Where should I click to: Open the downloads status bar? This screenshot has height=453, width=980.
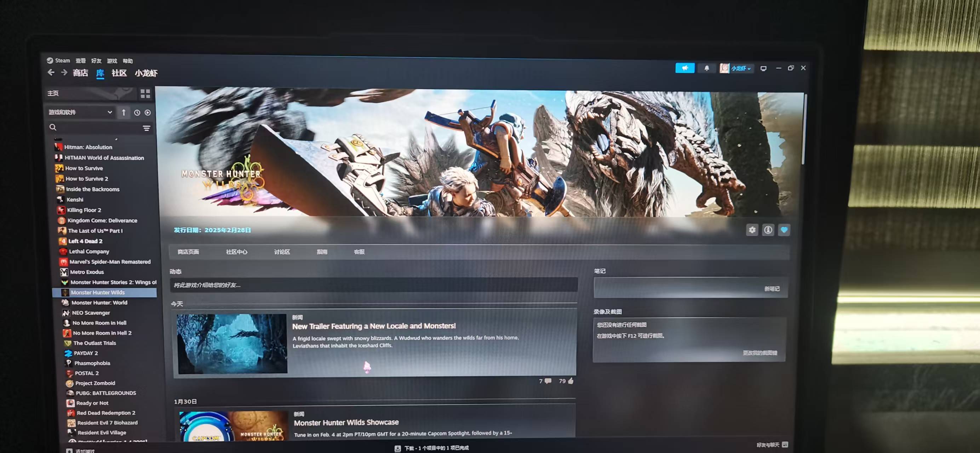[431, 448]
